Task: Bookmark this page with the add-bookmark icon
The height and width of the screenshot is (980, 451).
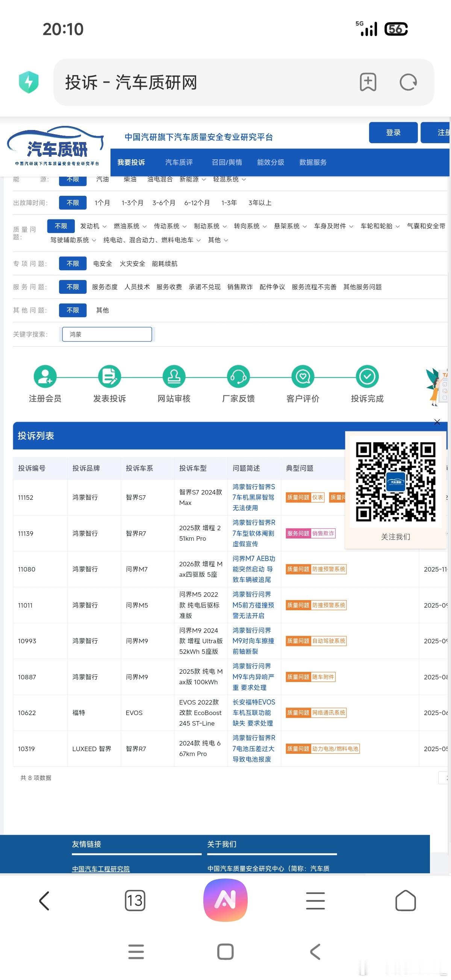Action: (368, 82)
